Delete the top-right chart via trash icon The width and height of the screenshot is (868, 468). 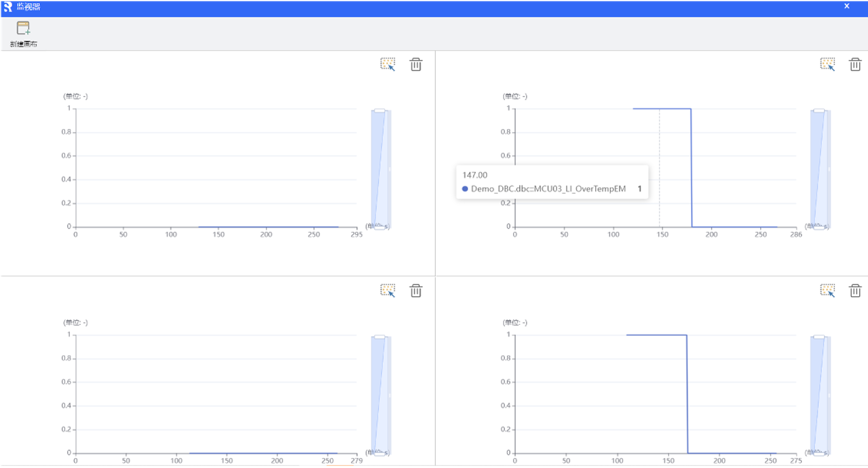click(855, 64)
